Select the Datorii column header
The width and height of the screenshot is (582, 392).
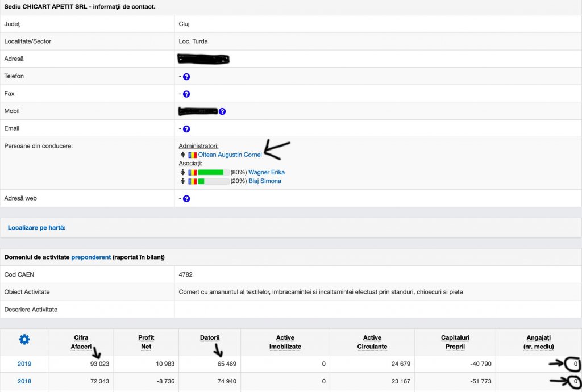(210, 338)
